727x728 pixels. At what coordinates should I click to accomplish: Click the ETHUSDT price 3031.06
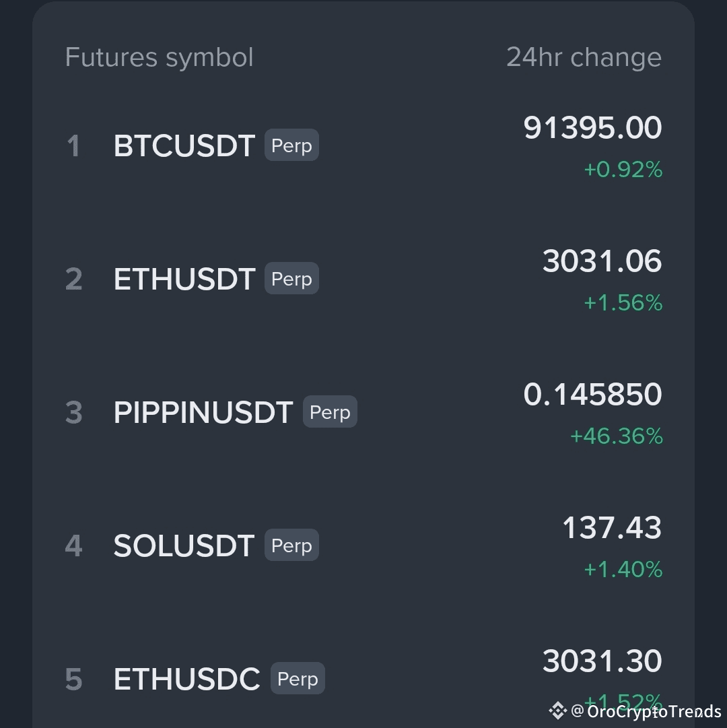602,261
